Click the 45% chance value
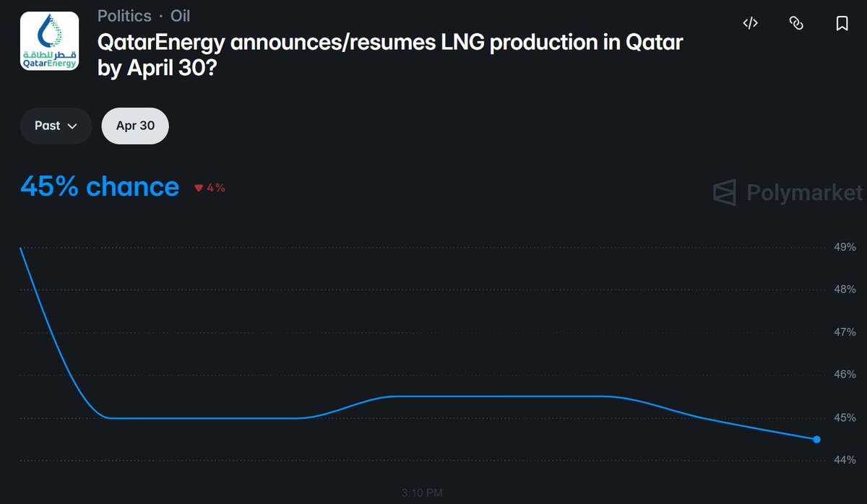This screenshot has height=504, width=867. pyautogui.click(x=100, y=186)
